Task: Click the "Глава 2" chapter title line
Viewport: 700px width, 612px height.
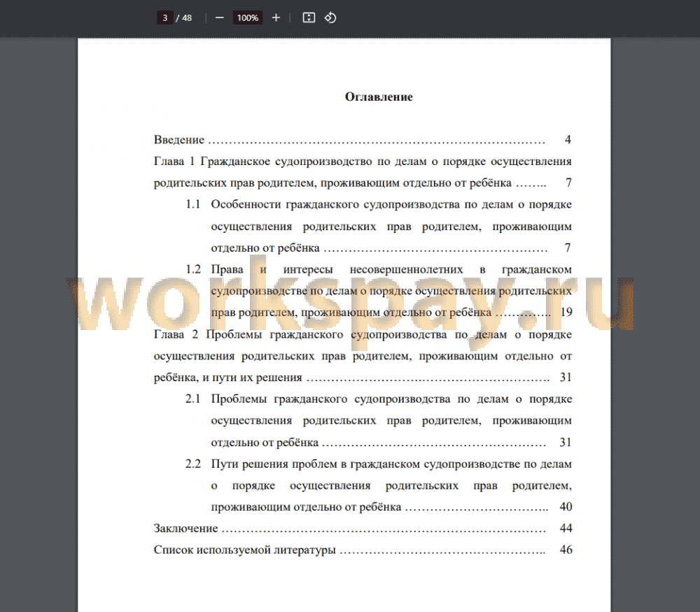Action: 363,334
